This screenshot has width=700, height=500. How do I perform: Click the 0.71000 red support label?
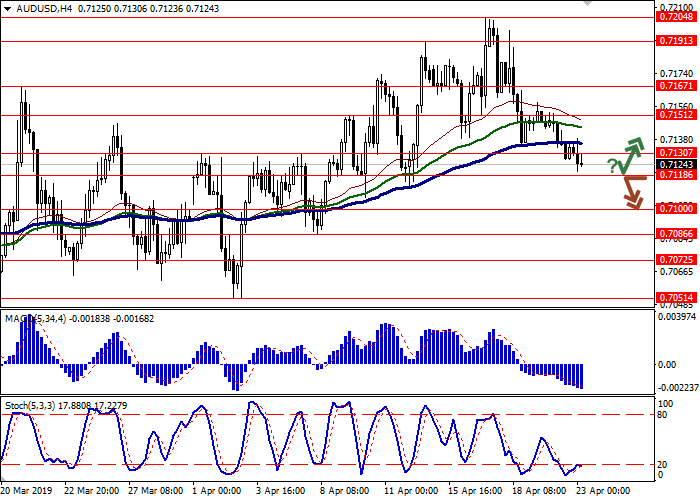pos(675,208)
